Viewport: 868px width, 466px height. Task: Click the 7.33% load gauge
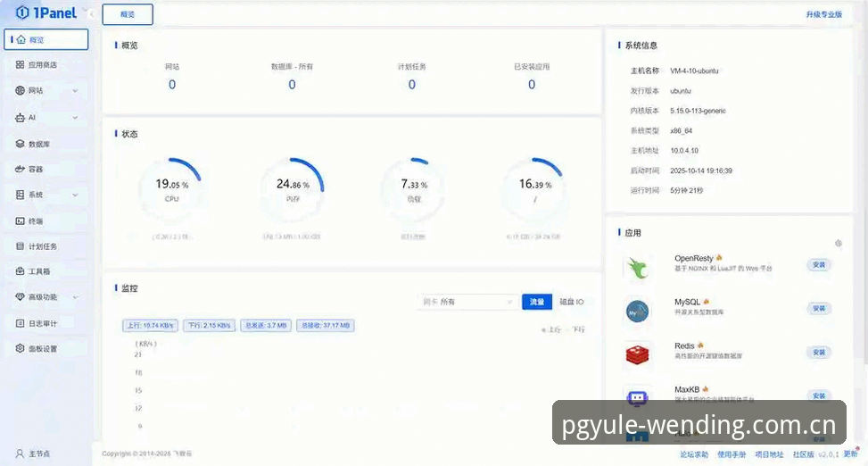tap(414, 189)
